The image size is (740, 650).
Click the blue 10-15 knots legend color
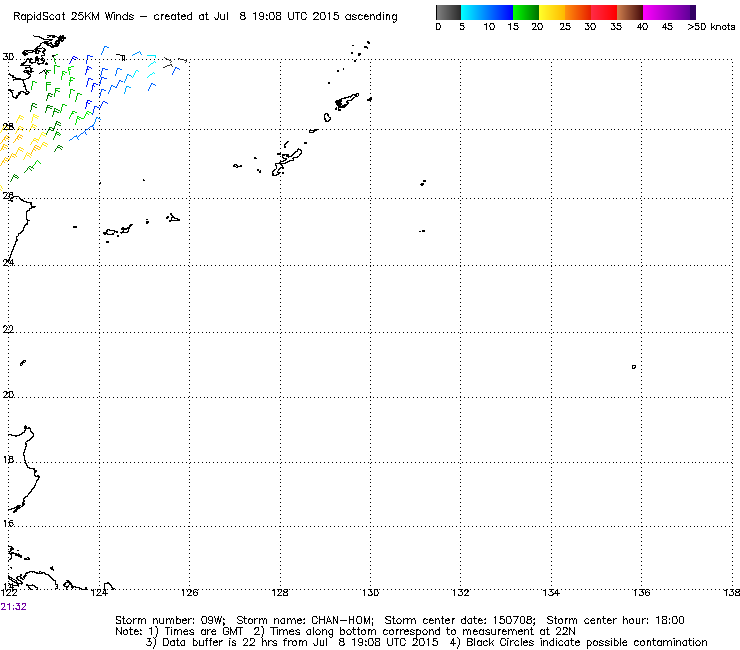pyautogui.click(x=500, y=12)
